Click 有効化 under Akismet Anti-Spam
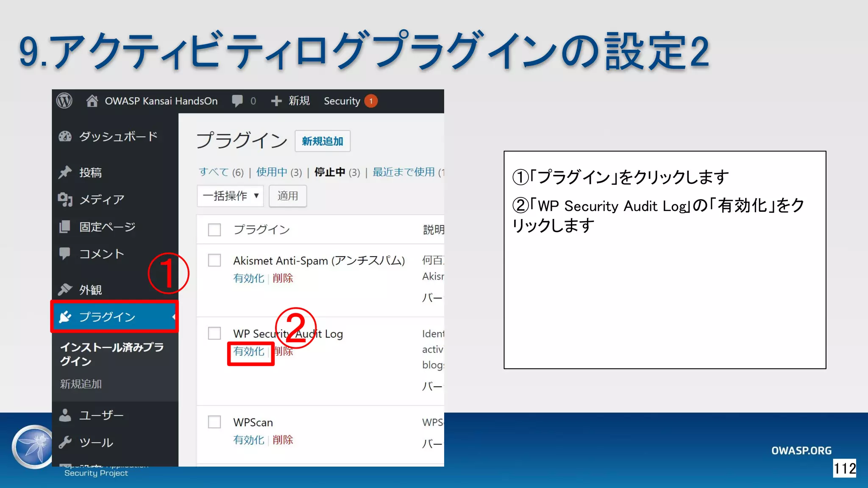The height and width of the screenshot is (488, 868). tap(249, 278)
